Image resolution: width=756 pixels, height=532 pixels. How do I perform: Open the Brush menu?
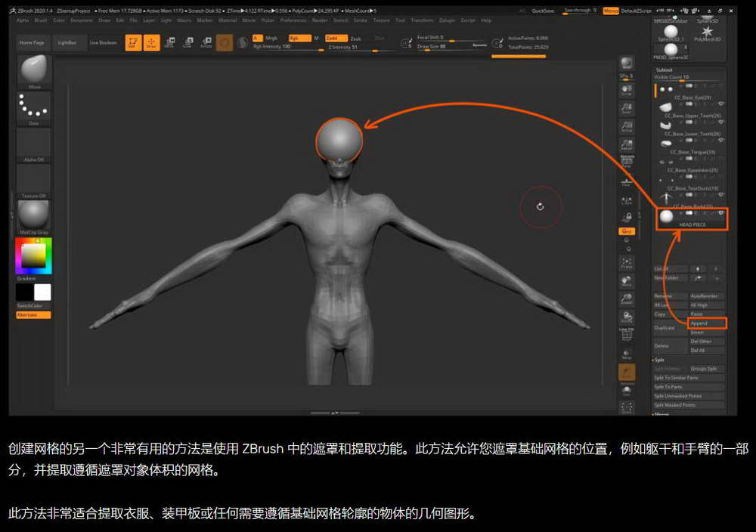click(x=41, y=20)
